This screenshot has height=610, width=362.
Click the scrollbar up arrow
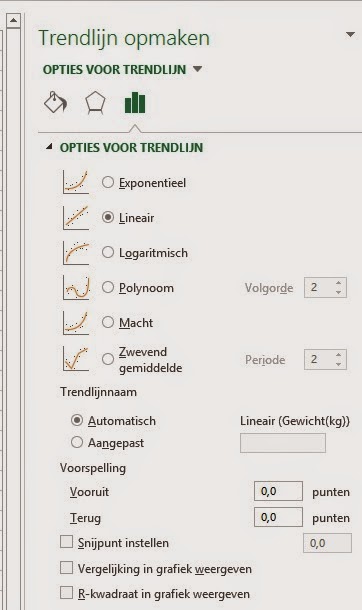tap(13, 20)
